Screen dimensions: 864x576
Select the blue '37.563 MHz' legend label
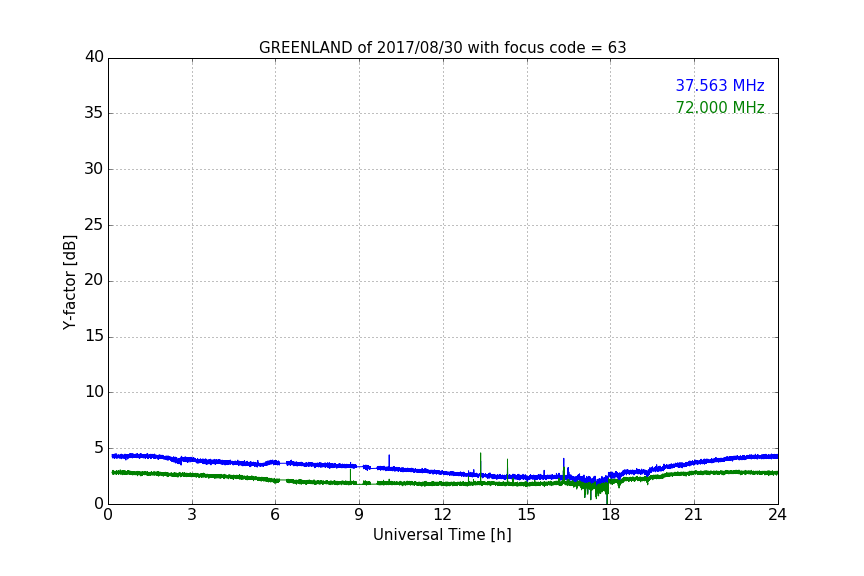pos(720,86)
